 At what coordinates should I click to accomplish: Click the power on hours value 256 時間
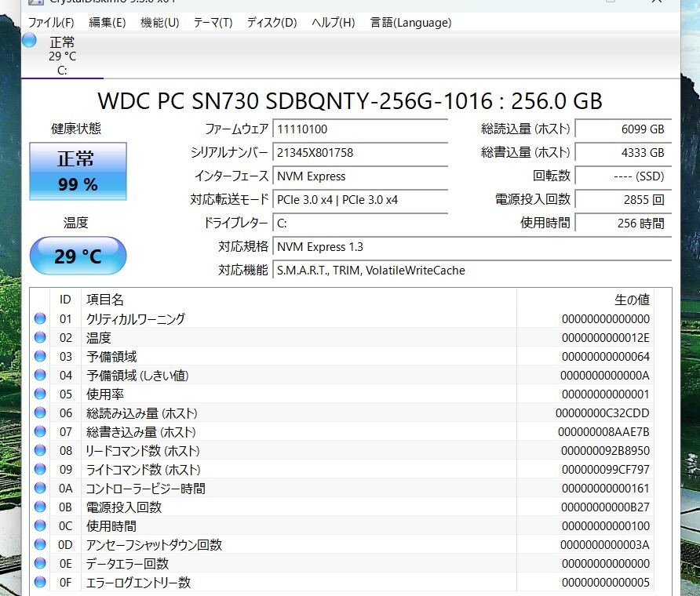coord(623,223)
